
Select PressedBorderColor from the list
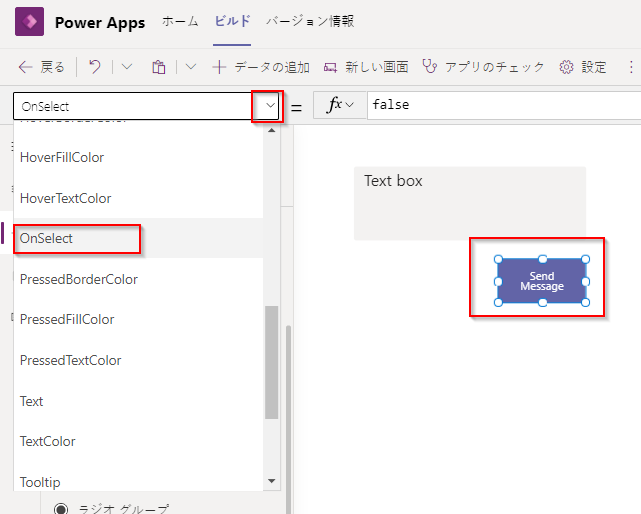138,279
